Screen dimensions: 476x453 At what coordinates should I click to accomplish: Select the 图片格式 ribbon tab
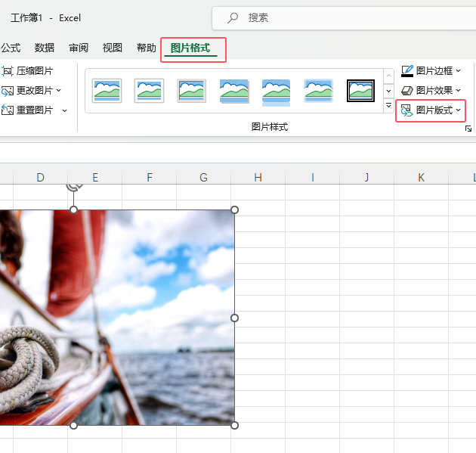click(190, 48)
